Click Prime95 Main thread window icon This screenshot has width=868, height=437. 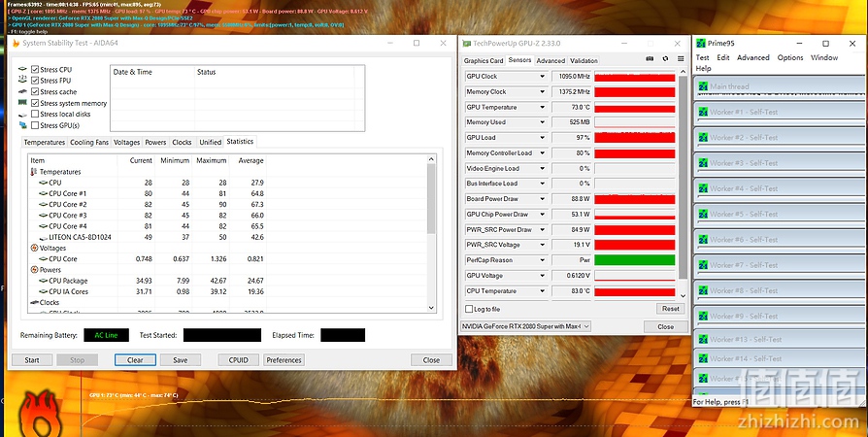[703, 86]
